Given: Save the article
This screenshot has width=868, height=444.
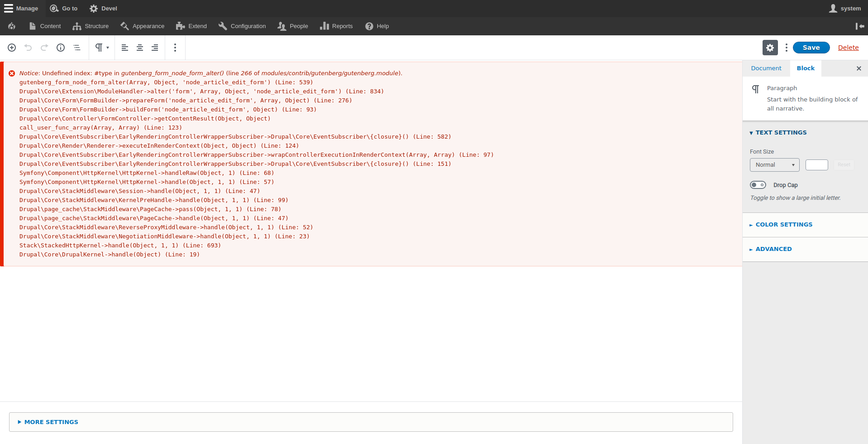Looking at the screenshot, I should [811, 47].
